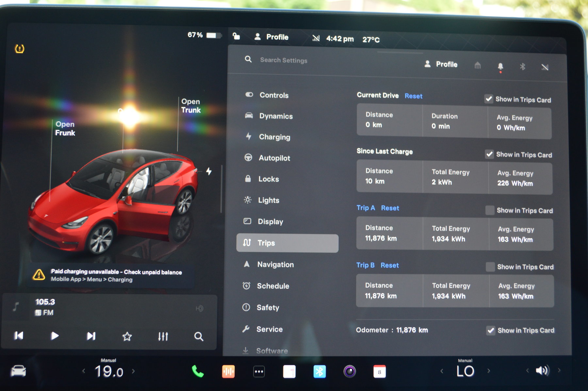Uncheck Current Drive Show in Trips Card

(x=489, y=99)
